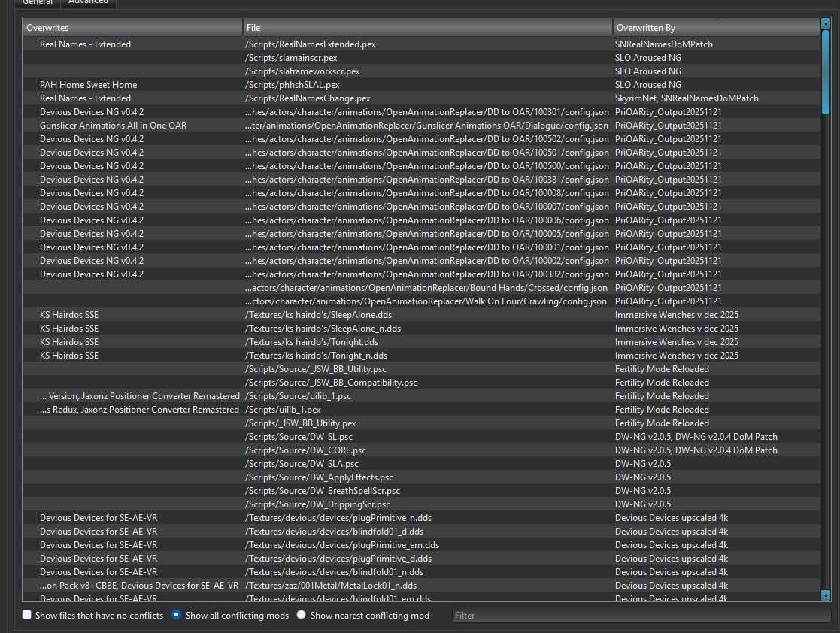The height and width of the screenshot is (633, 840).
Task: Select the _JSW_BB_Compatibility.psc file
Action: (331, 383)
